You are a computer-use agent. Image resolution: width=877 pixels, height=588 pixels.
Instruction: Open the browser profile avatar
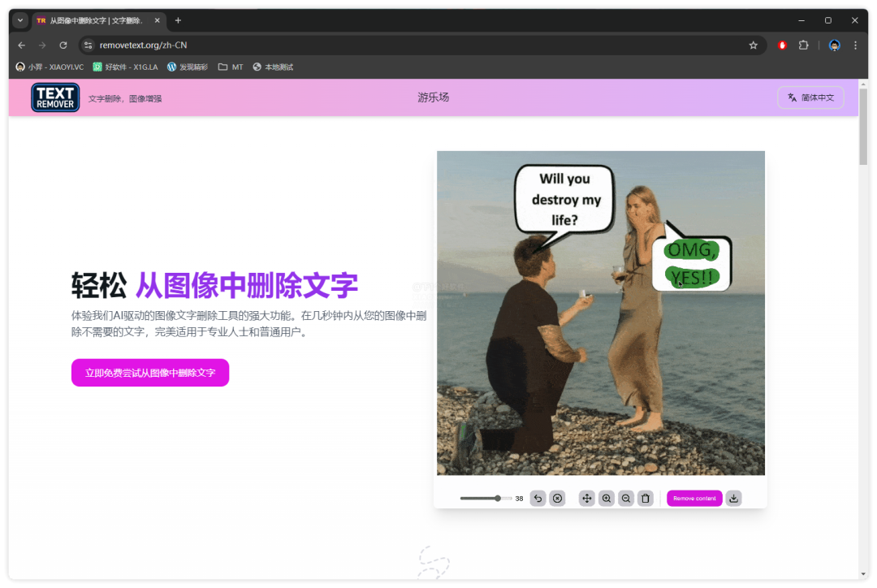tap(835, 45)
